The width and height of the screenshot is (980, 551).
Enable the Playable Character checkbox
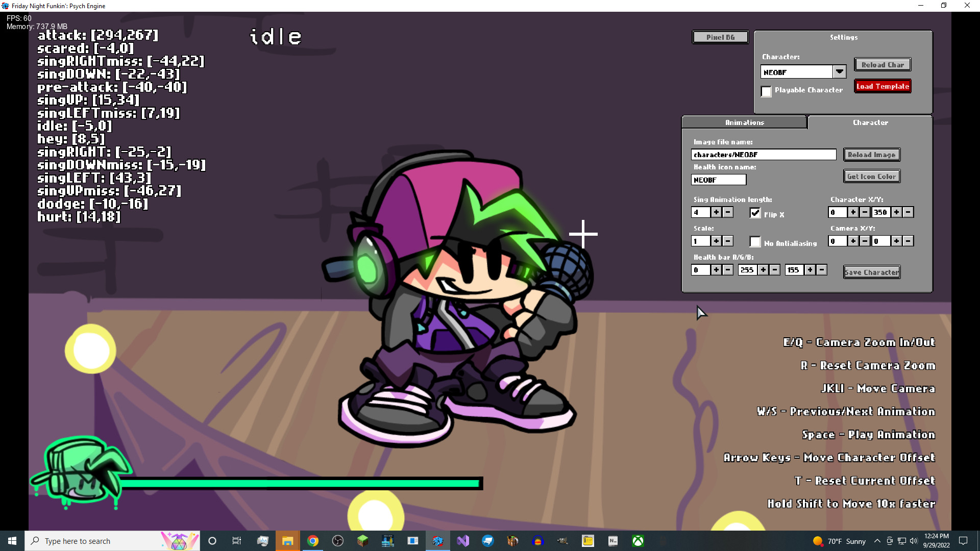pos(766,92)
